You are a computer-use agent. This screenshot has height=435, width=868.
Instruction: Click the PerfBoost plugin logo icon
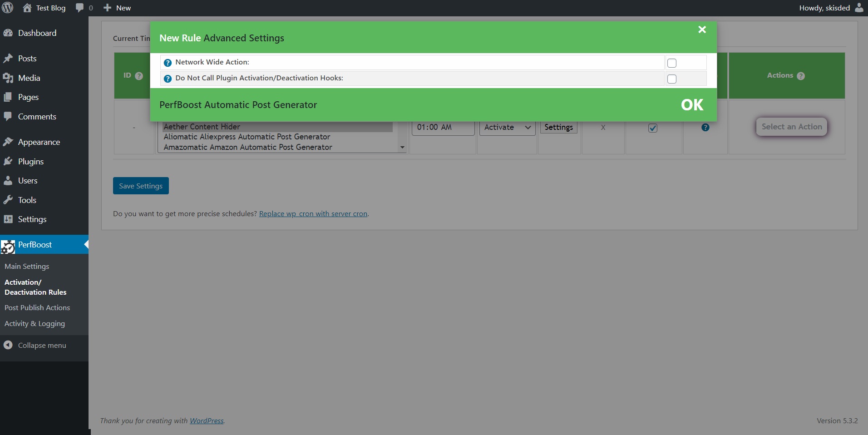[x=8, y=246]
